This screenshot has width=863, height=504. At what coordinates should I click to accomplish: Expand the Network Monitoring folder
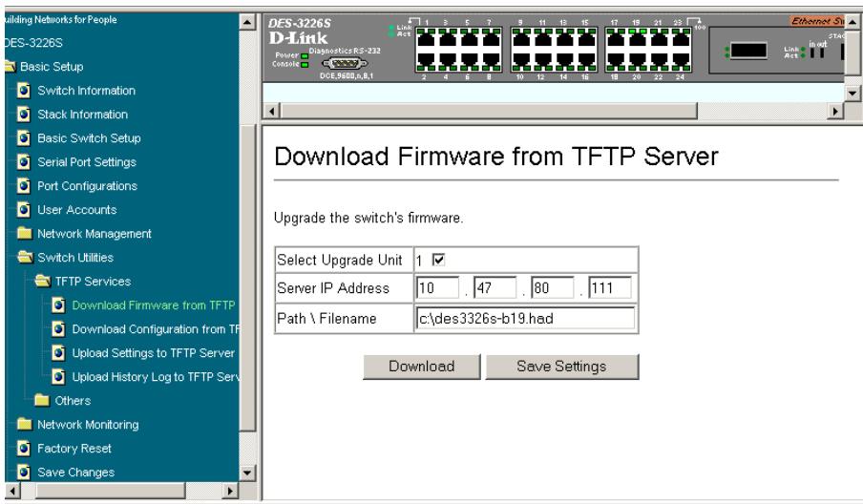point(24,424)
